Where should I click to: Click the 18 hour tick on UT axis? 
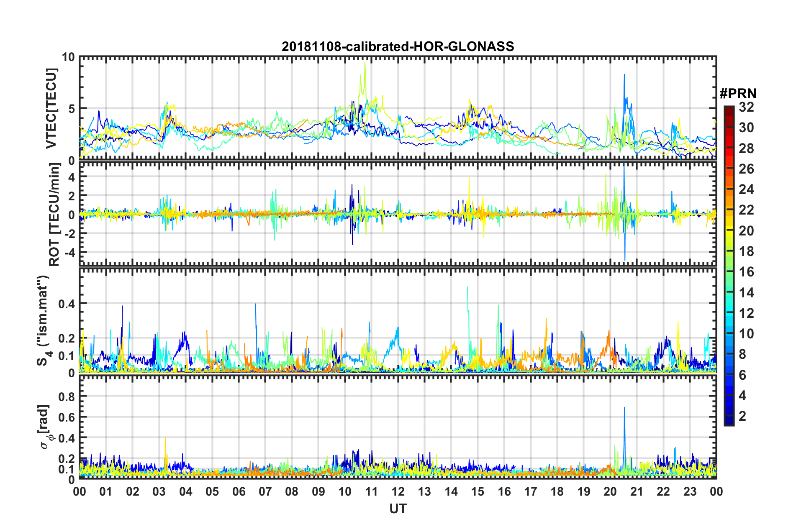click(557, 491)
